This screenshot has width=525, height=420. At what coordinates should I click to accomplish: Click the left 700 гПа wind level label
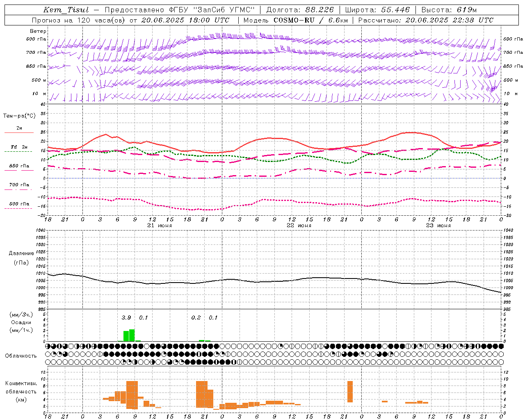pyautogui.click(x=36, y=52)
